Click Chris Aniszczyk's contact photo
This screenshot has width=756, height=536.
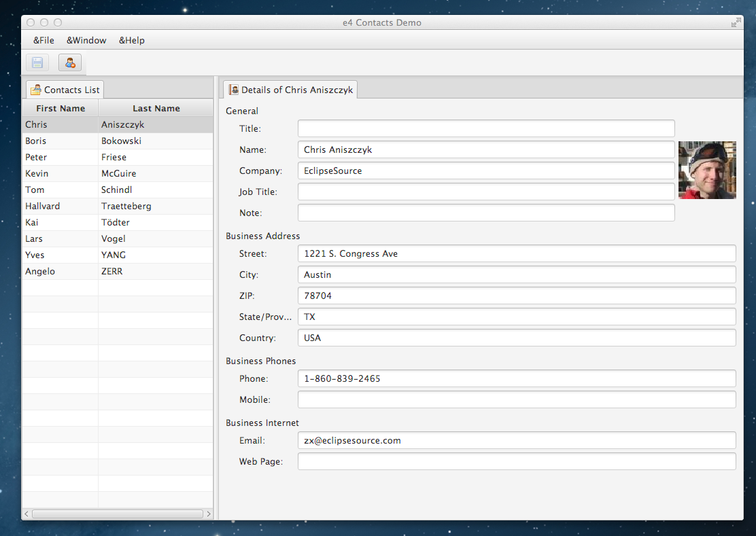(x=707, y=170)
